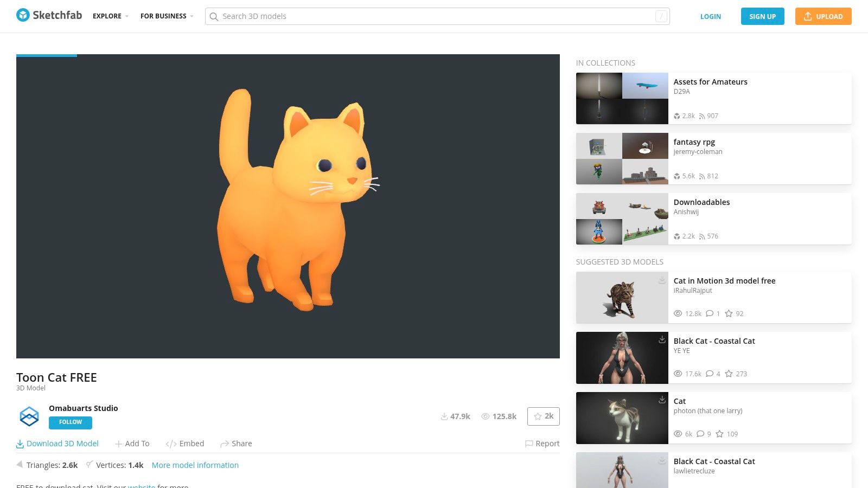Click the Assets for Amateurs collection thumbnail
868x488 pixels.
pos(622,99)
